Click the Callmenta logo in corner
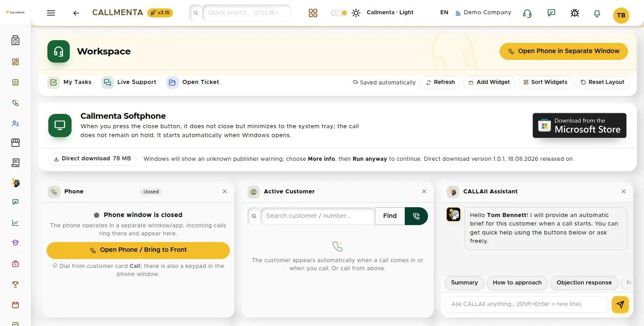Screen dimensions: 644x326 pos(16,13)
